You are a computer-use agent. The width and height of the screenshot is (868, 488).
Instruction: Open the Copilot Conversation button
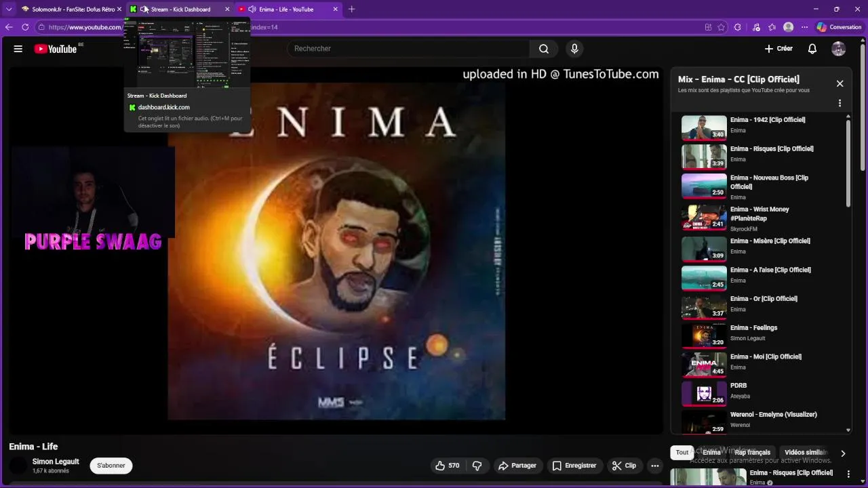click(x=840, y=27)
